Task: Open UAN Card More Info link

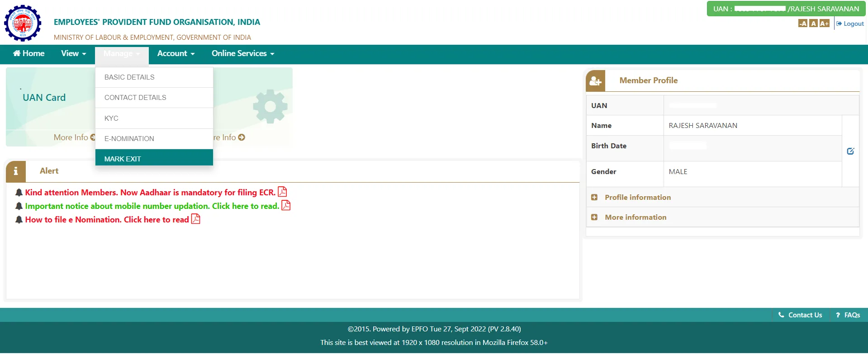Action: click(74, 137)
